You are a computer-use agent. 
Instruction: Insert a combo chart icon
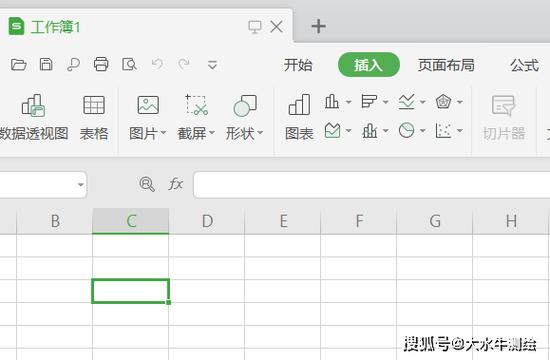[369, 131]
